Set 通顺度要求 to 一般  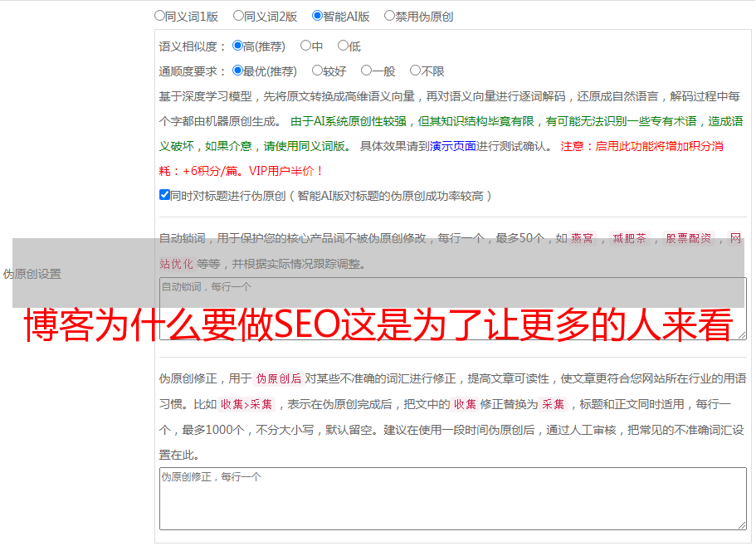(367, 71)
